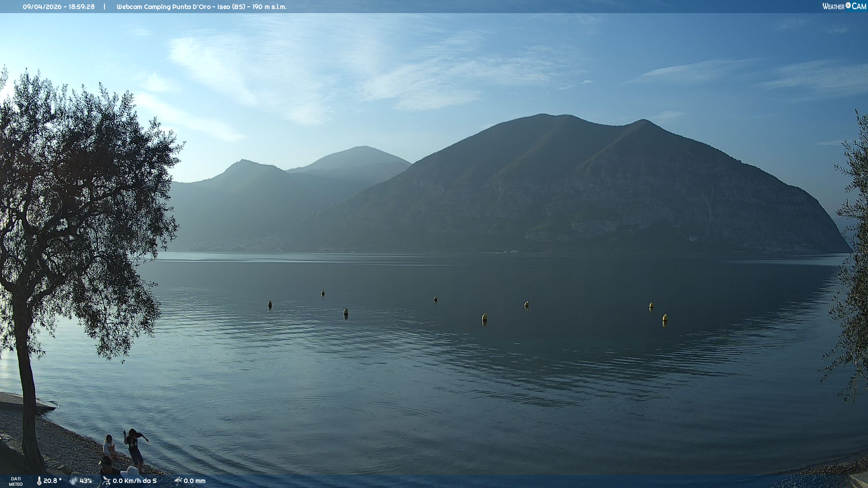Click the wind anemometer icon
This screenshot has width=868, height=488.
(106, 481)
